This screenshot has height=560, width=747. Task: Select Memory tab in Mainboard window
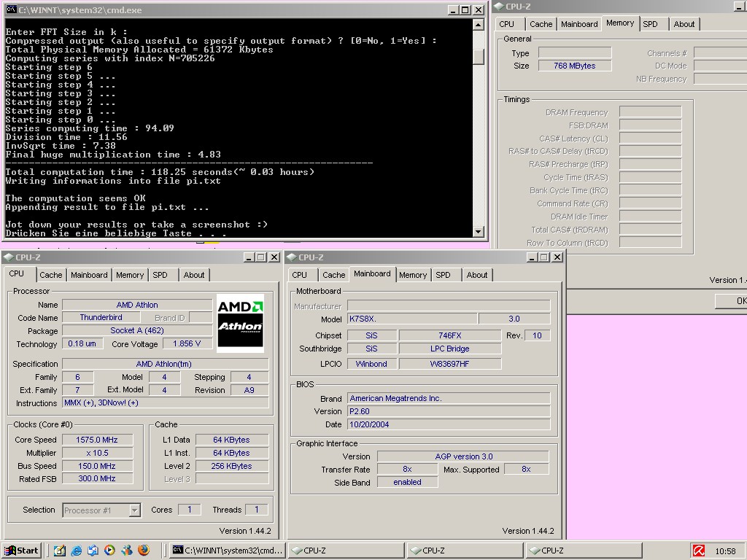[413, 275]
